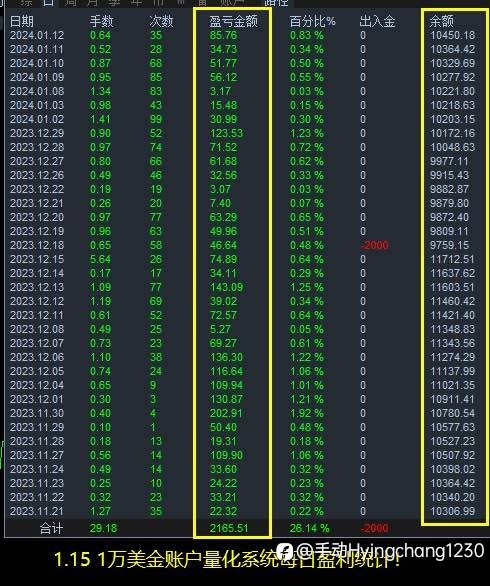Click the profit value 3.17

tap(220, 92)
